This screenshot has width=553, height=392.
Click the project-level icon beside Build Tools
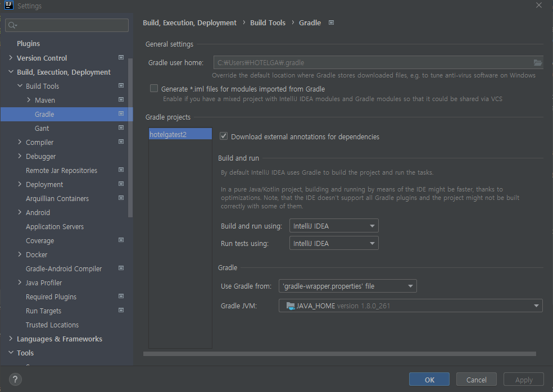[121, 86]
